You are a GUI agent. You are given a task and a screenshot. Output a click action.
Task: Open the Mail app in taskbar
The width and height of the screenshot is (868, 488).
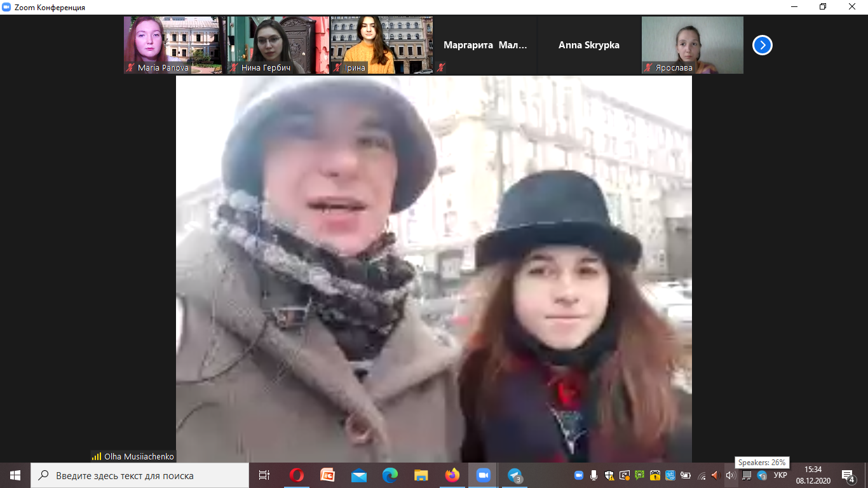[x=359, y=475]
